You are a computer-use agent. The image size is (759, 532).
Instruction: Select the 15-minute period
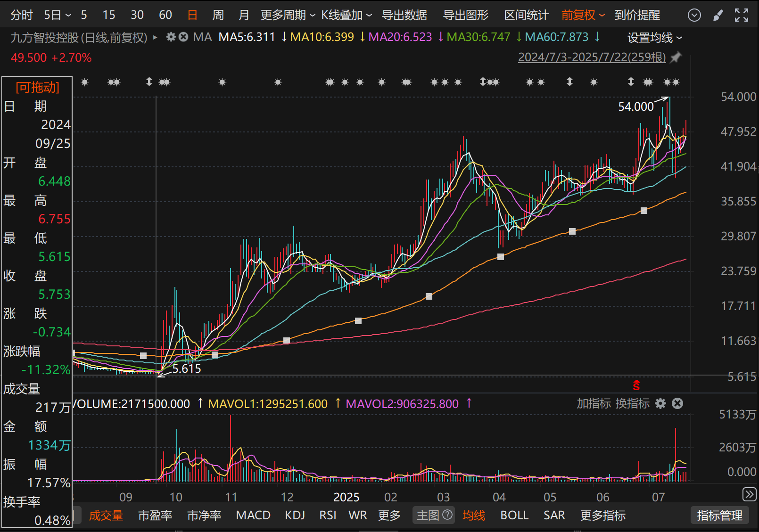pyautogui.click(x=109, y=15)
